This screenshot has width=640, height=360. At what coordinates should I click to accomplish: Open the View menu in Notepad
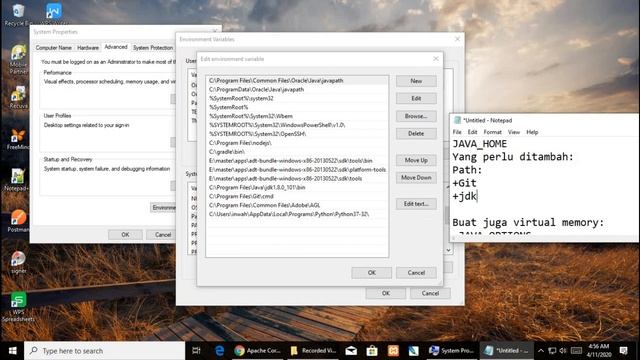pyautogui.click(x=513, y=132)
